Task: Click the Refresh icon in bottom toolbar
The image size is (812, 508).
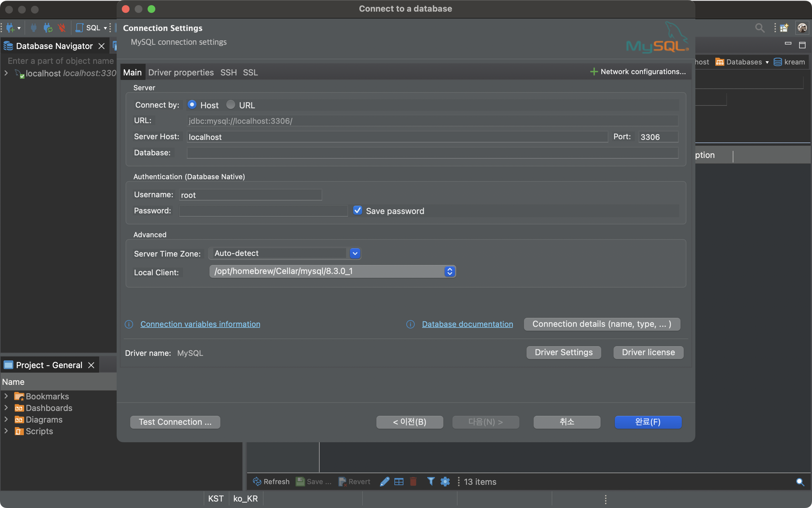Action: pyautogui.click(x=257, y=482)
